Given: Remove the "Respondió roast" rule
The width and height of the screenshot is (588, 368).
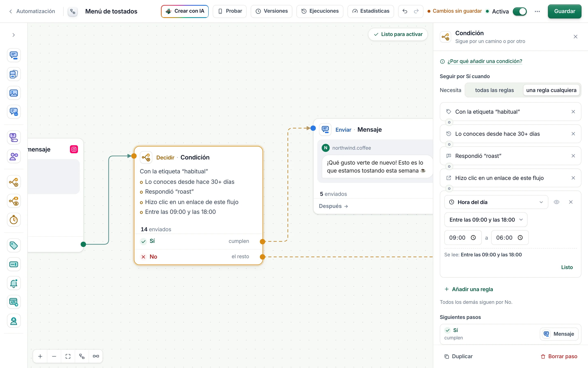Looking at the screenshot, I should pos(573,156).
